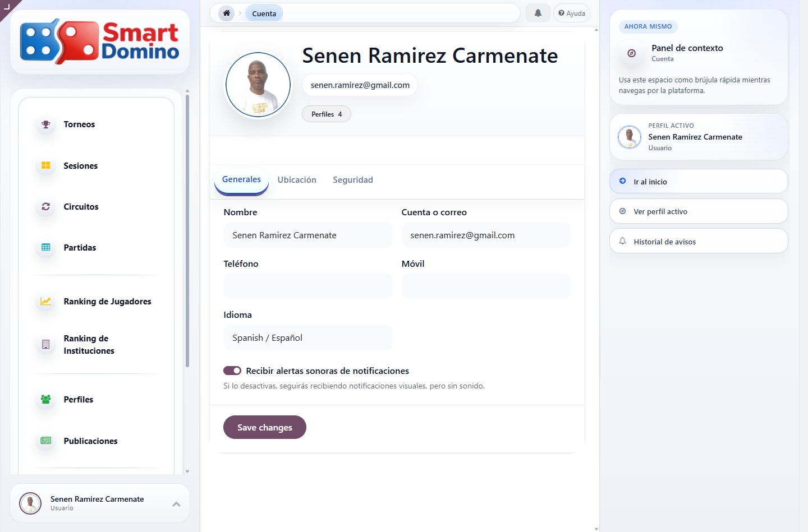Click the Circuitos refresh icon
The width and height of the screenshot is (808, 532).
pyautogui.click(x=46, y=206)
